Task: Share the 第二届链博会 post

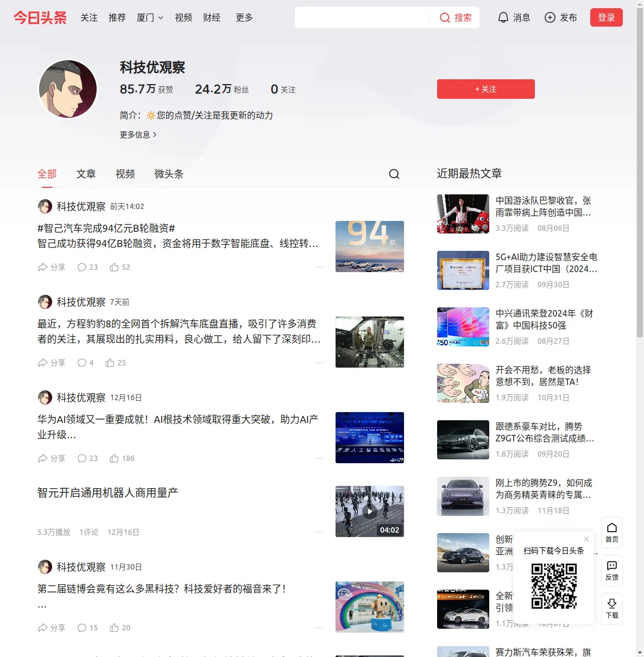Action: point(51,628)
